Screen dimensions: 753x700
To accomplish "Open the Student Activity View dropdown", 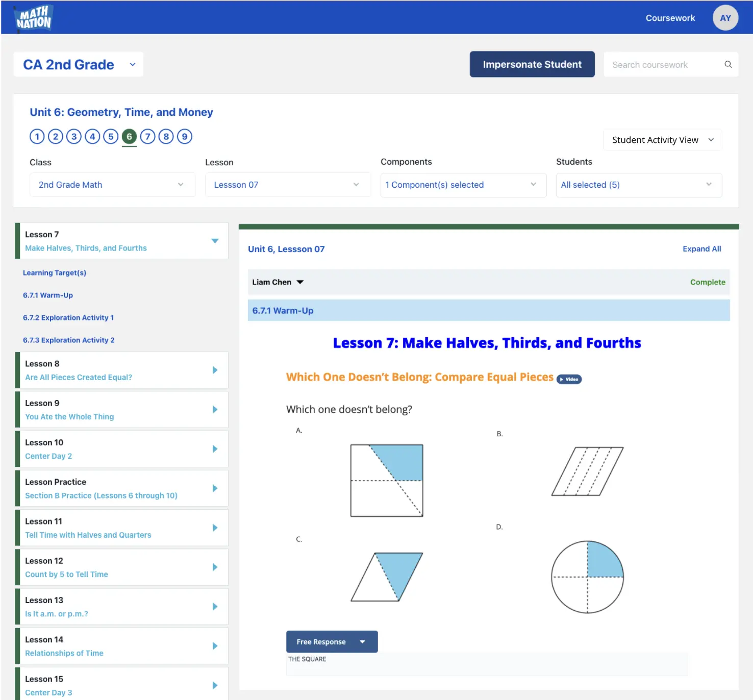I will tap(662, 140).
